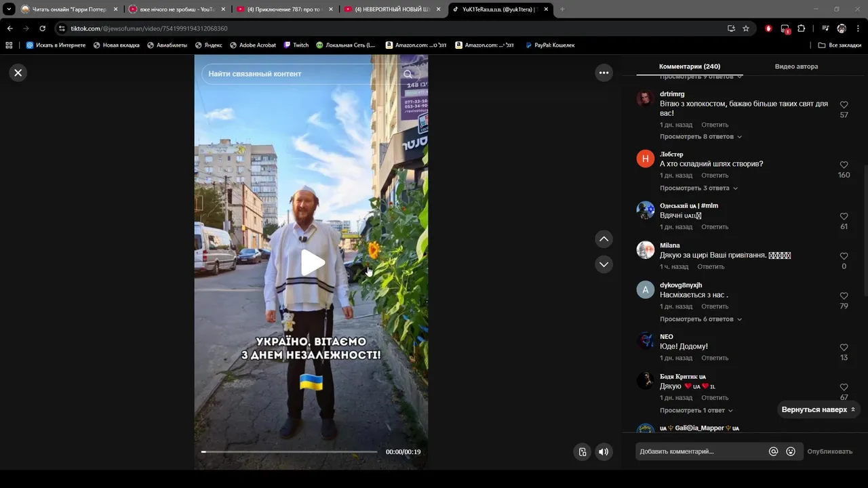Reply to Лобстер's comment via 'Ответить'

tap(715, 176)
